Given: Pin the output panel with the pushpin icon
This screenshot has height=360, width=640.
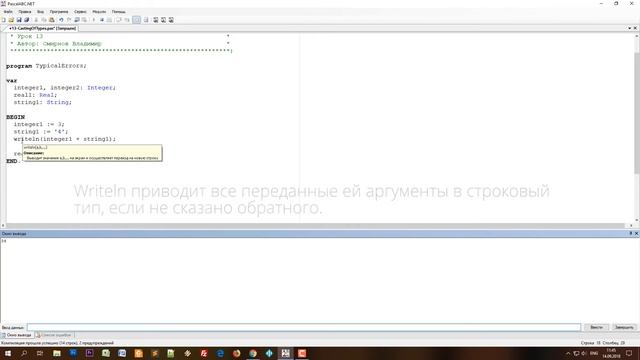Looking at the screenshot, I should click(x=630, y=233).
